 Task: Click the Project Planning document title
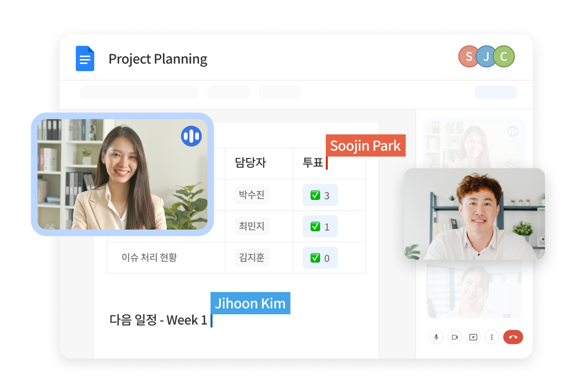[x=158, y=59]
